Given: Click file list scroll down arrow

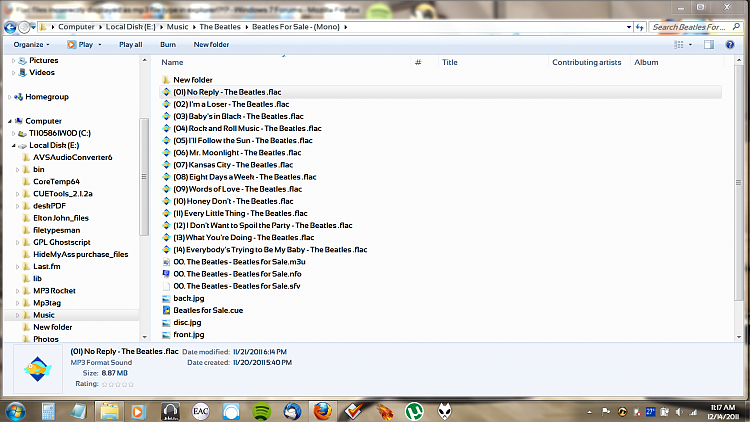Looking at the screenshot, I should (x=739, y=337).
